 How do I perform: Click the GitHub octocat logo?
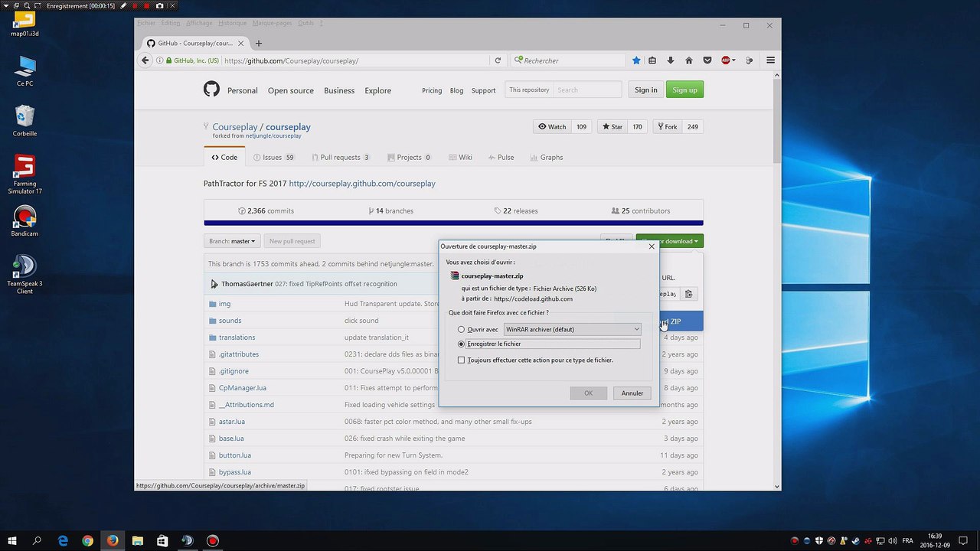[211, 90]
